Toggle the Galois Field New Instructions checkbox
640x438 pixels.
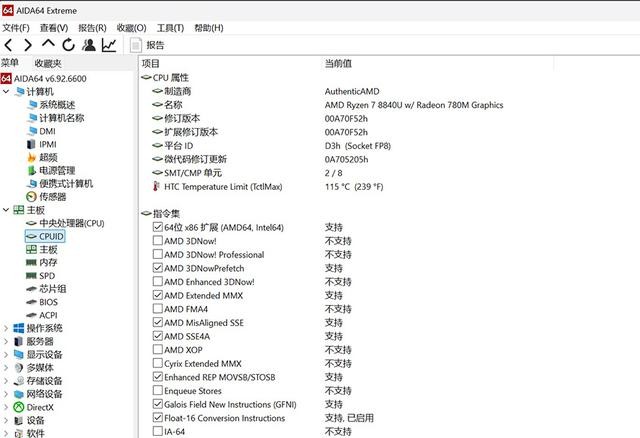(x=158, y=404)
